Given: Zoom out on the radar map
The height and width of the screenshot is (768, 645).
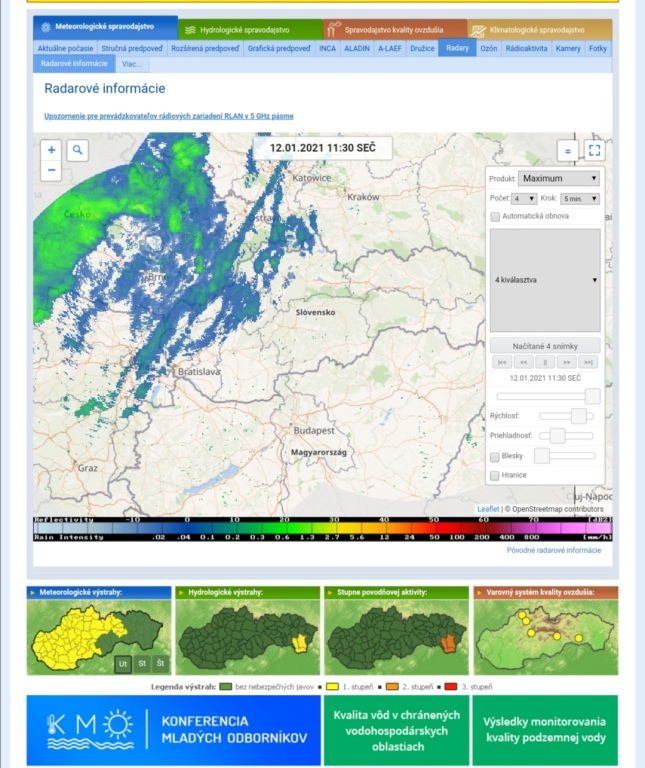Looking at the screenshot, I should pyautogui.click(x=52, y=171).
